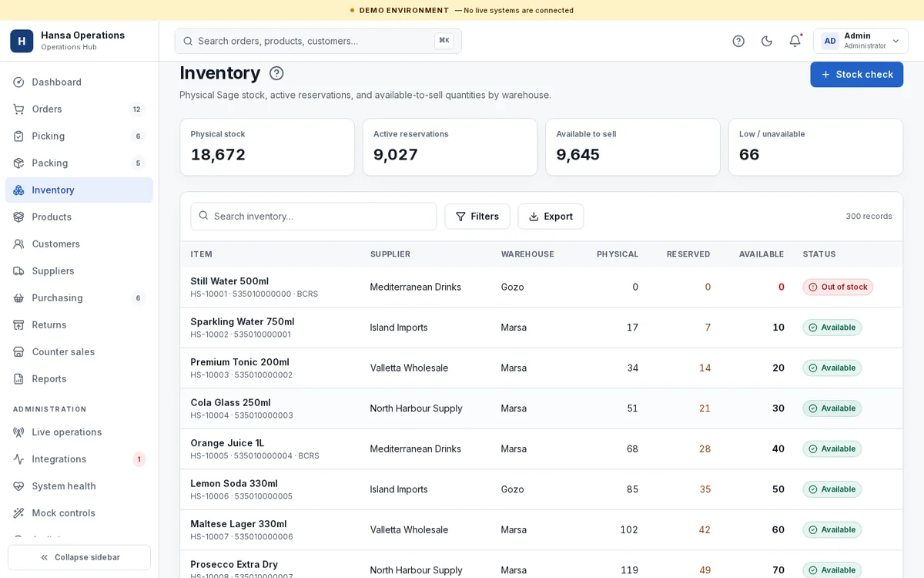Click North Harbour Supply in Cola Glass row
Screen dimensions: 924x578
click(x=417, y=408)
